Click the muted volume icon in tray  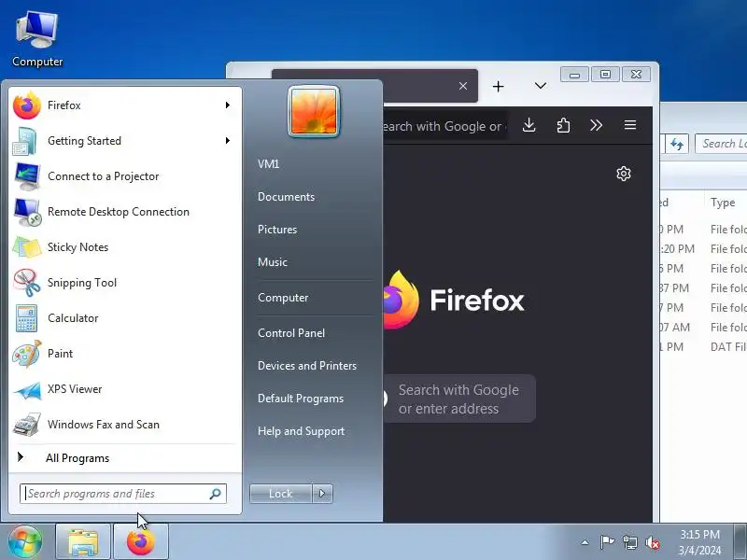click(652, 542)
